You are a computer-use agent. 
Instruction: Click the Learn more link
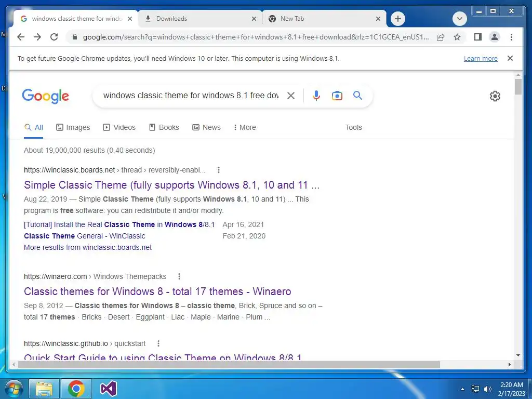[x=481, y=59]
